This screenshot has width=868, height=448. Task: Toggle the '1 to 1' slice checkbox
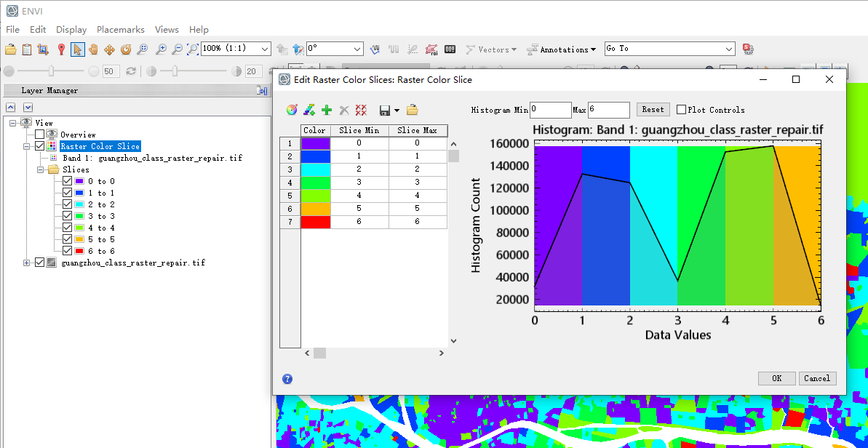[x=67, y=193]
